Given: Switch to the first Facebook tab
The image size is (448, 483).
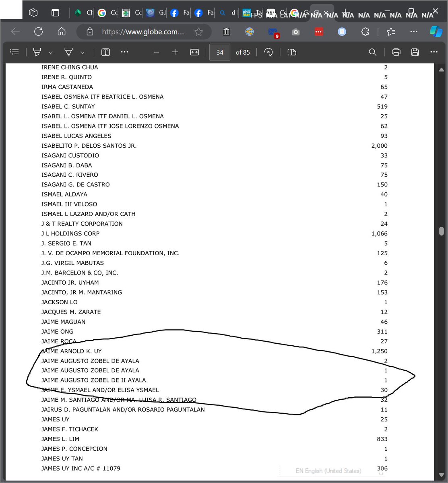Looking at the screenshot, I should 180,13.
